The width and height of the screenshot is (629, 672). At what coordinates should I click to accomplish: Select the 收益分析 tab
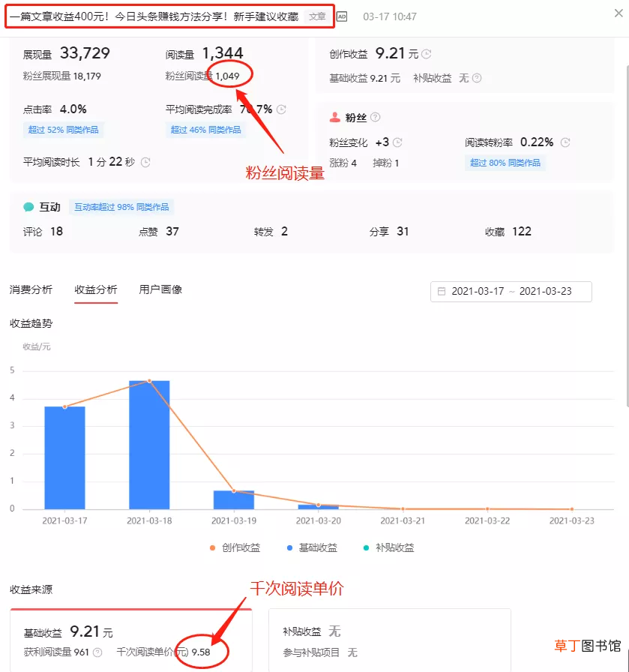coord(95,289)
